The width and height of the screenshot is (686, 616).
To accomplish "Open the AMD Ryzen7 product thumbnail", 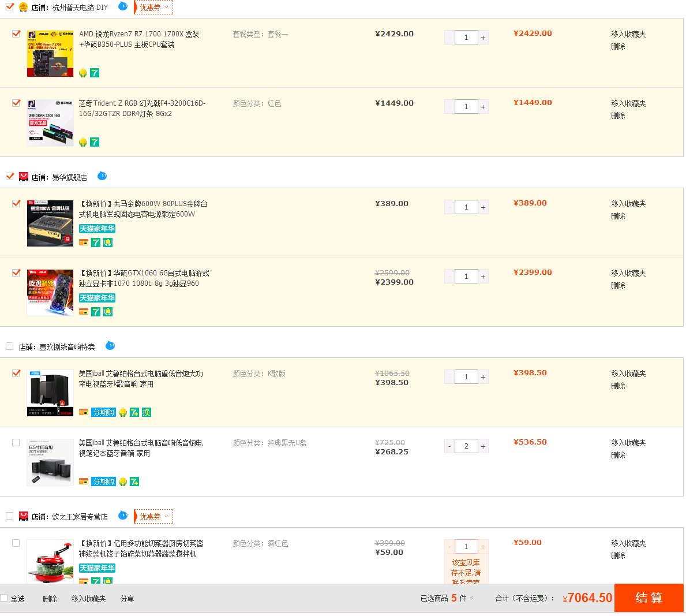I will pos(50,54).
